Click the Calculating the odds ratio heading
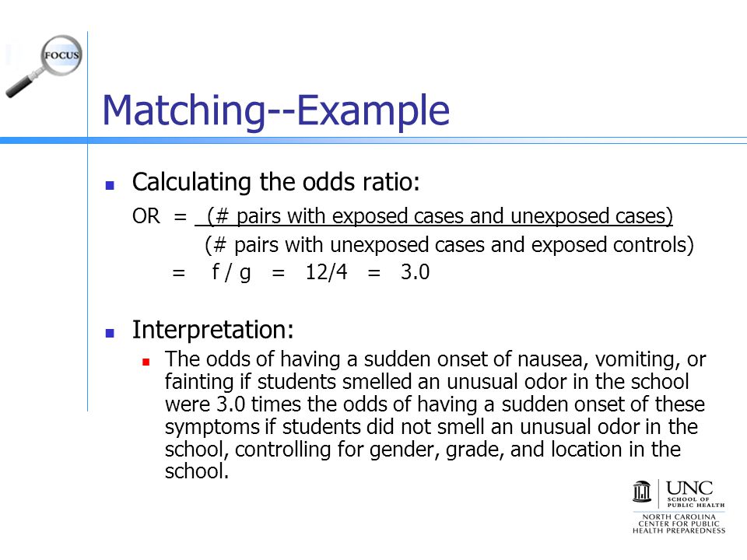The image size is (747, 560). [275, 182]
